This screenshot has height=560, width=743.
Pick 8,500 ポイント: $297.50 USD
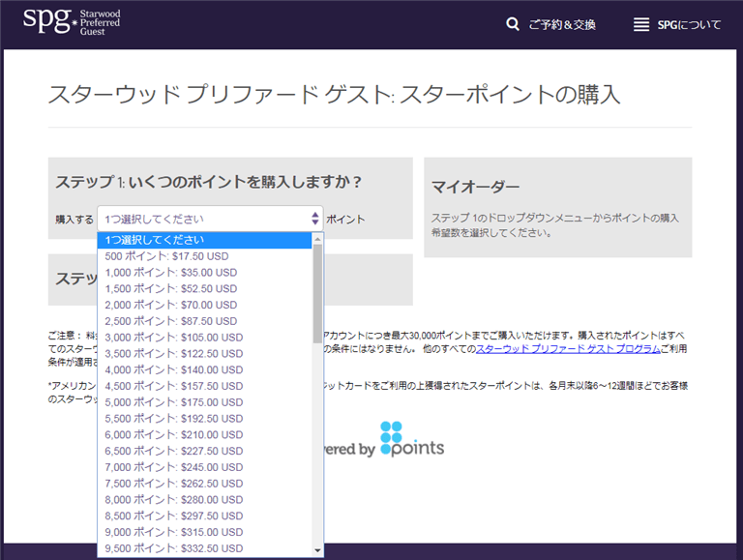[x=204, y=516]
